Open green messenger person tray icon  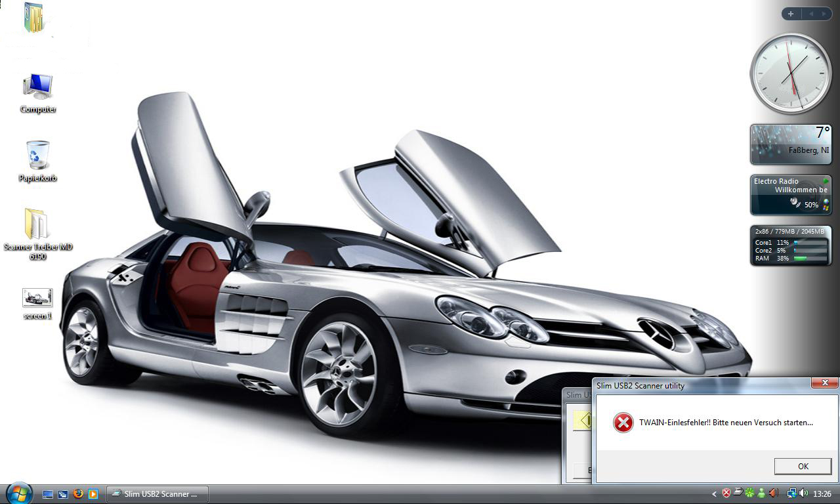(761, 493)
